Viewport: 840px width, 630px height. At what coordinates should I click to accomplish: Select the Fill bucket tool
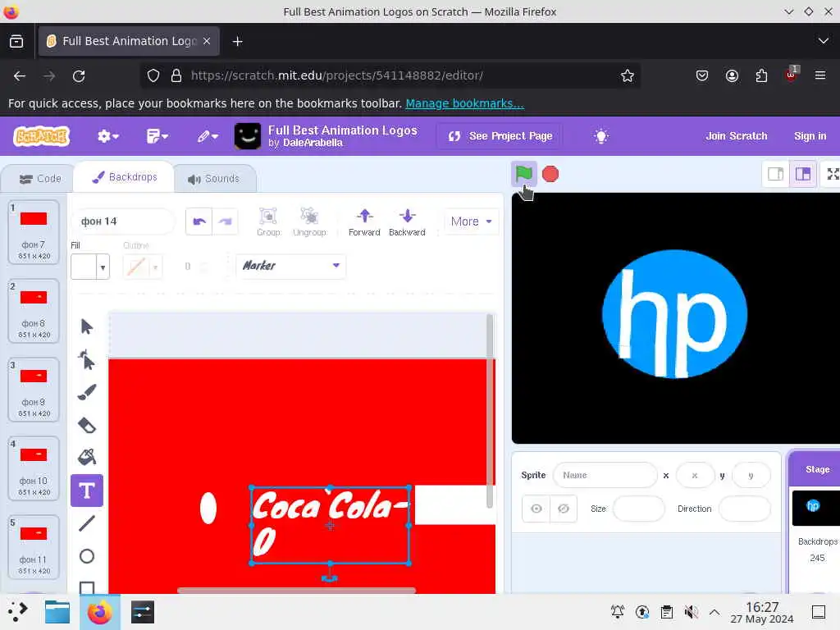click(87, 457)
